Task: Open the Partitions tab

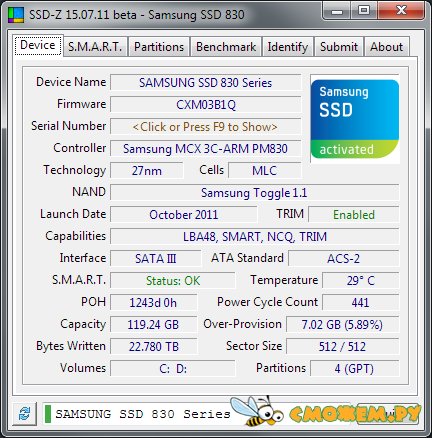Action: pos(159,47)
